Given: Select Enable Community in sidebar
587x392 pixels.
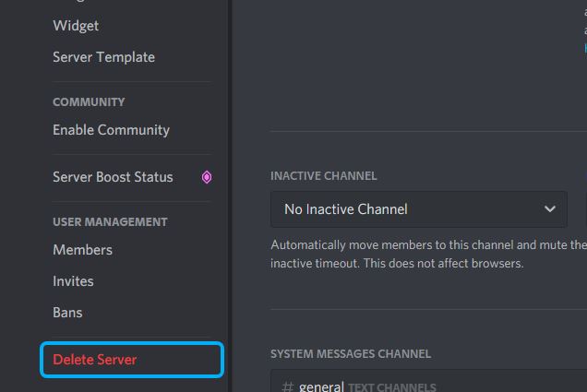Looking at the screenshot, I should (111, 130).
